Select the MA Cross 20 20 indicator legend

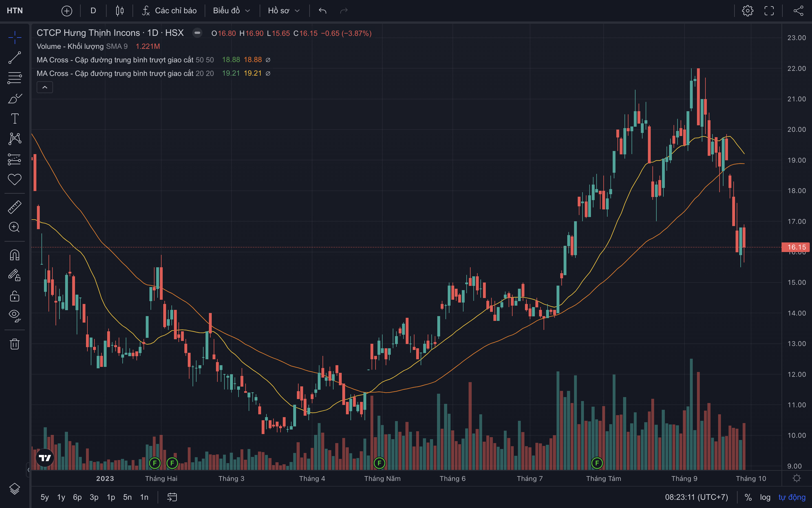pyautogui.click(x=125, y=73)
